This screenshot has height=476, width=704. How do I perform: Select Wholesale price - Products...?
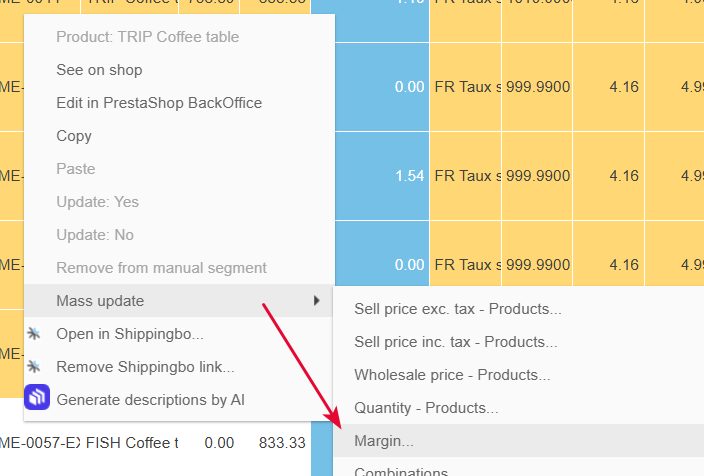click(452, 375)
